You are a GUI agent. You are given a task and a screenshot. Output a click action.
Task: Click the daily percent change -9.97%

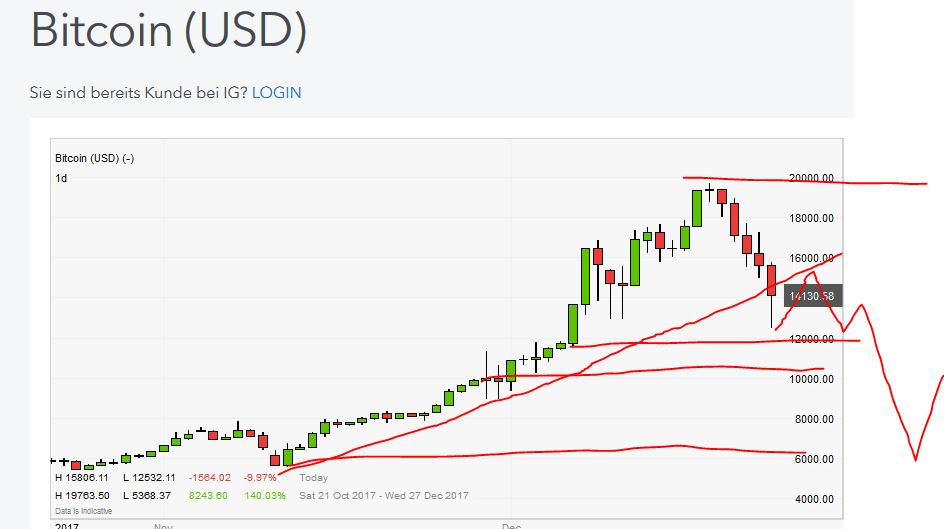[x=260, y=478]
